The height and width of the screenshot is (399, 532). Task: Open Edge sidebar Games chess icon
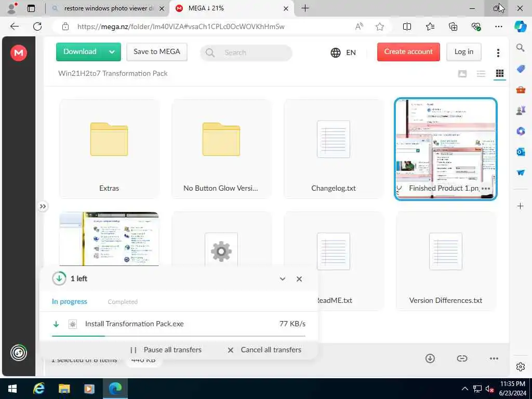click(x=521, y=110)
